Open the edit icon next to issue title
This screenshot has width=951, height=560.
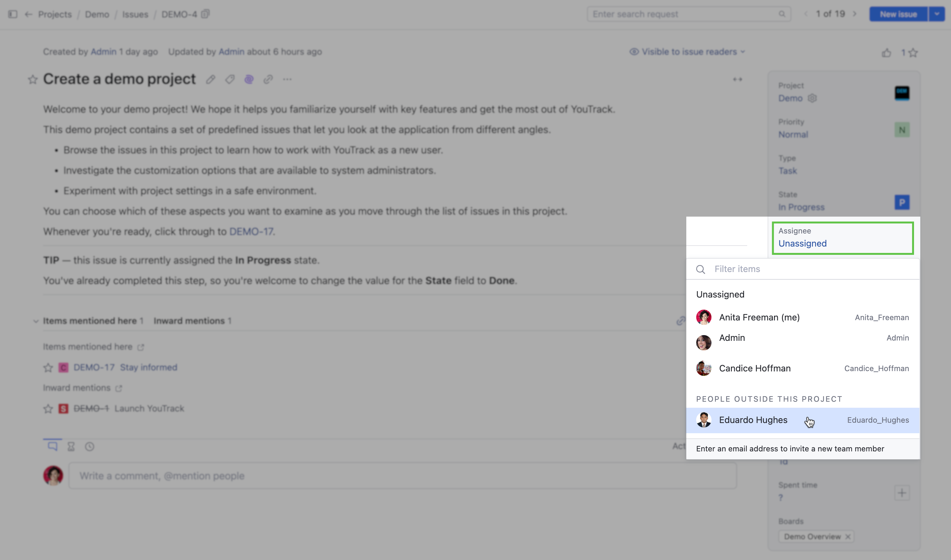(x=210, y=79)
